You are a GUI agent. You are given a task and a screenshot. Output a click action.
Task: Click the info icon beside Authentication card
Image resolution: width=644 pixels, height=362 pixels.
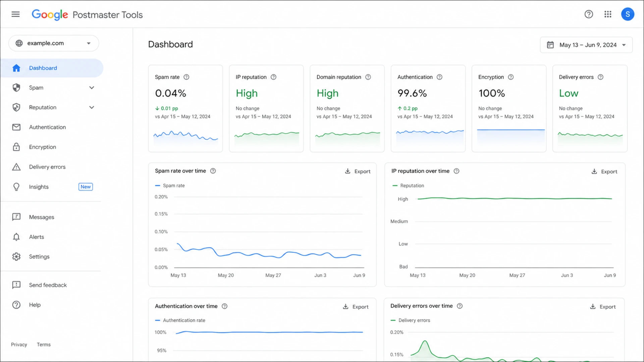(439, 77)
